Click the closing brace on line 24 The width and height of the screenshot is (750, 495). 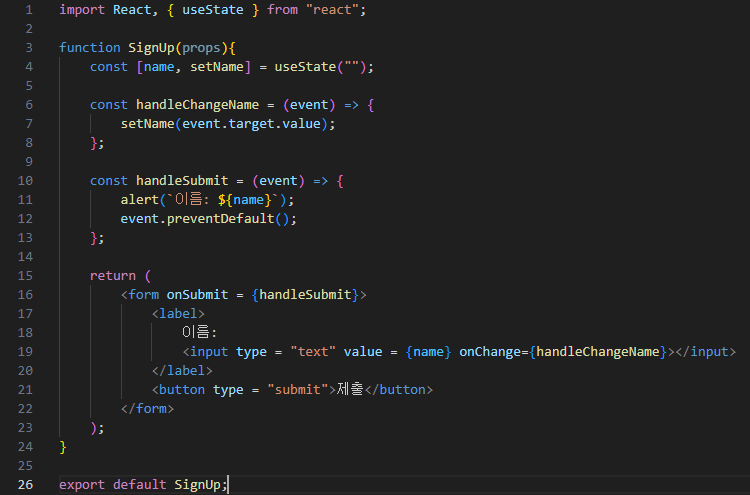tap(63, 447)
